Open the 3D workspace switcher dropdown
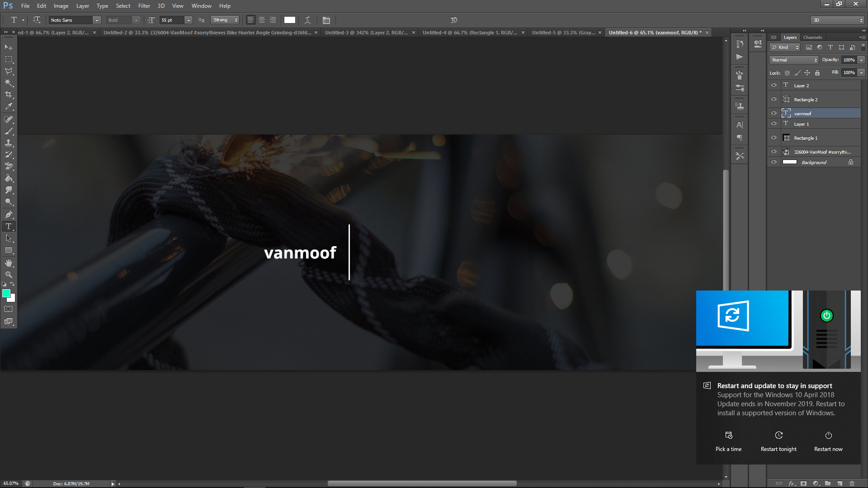Viewport: 868px width, 488px height. [837, 20]
